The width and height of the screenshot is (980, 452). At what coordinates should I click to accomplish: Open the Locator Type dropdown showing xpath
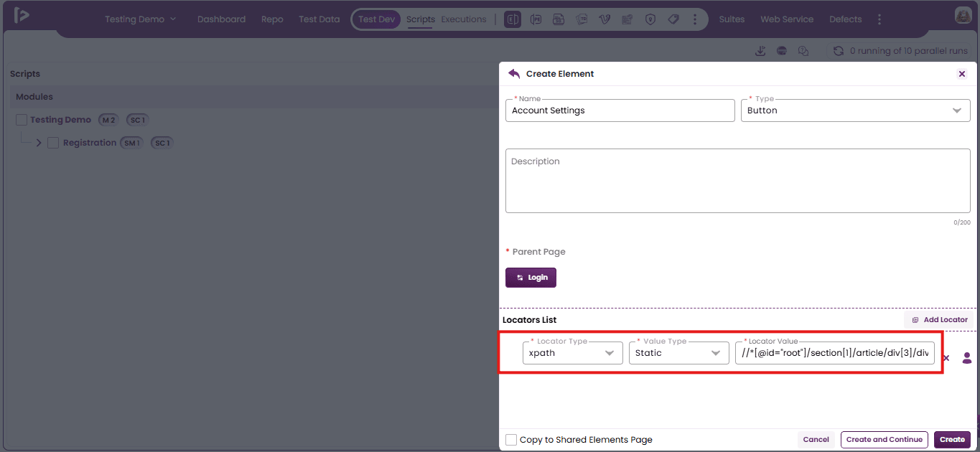pos(572,353)
